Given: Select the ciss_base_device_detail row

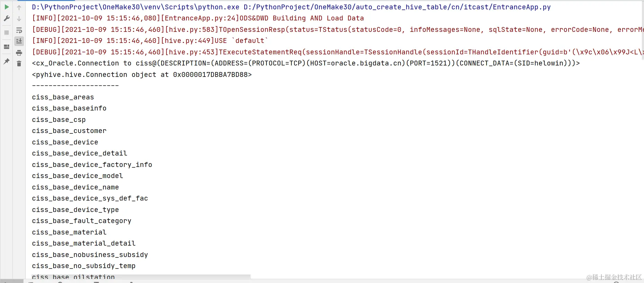Looking at the screenshot, I should [80, 153].
